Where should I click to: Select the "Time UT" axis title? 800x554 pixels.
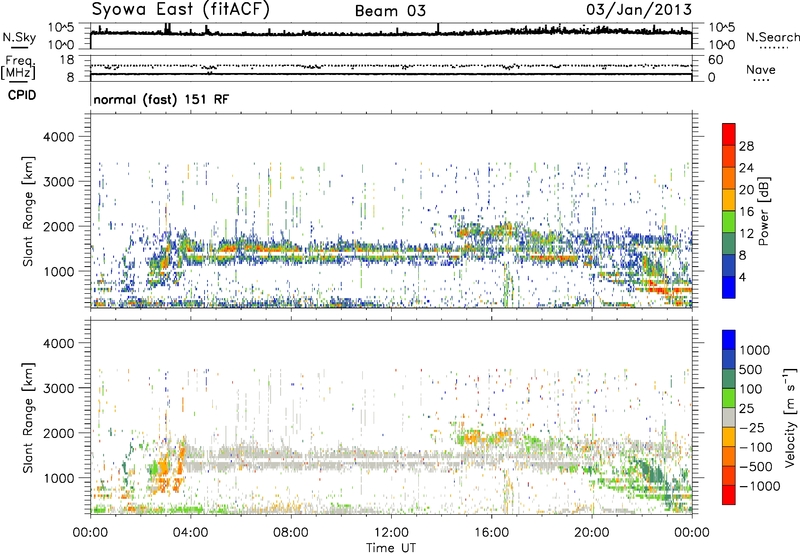(x=391, y=548)
